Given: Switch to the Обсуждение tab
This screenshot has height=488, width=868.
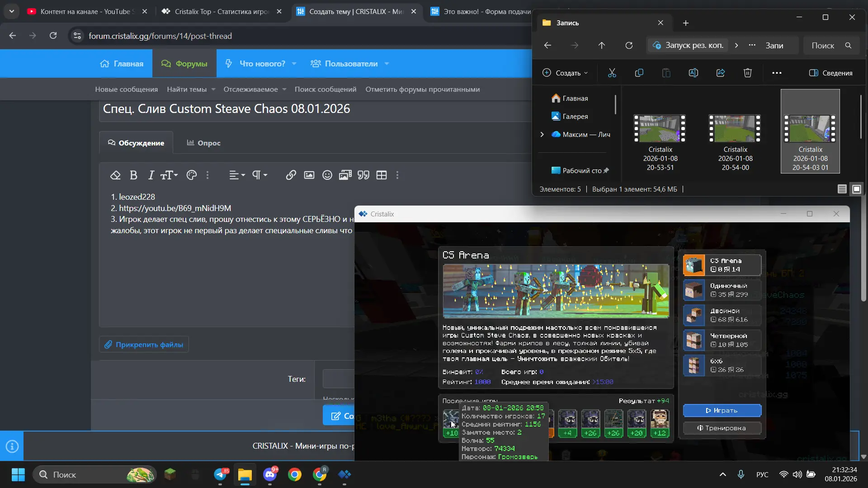Looking at the screenshot, I should pyautogui.click(x=136, y=143).
